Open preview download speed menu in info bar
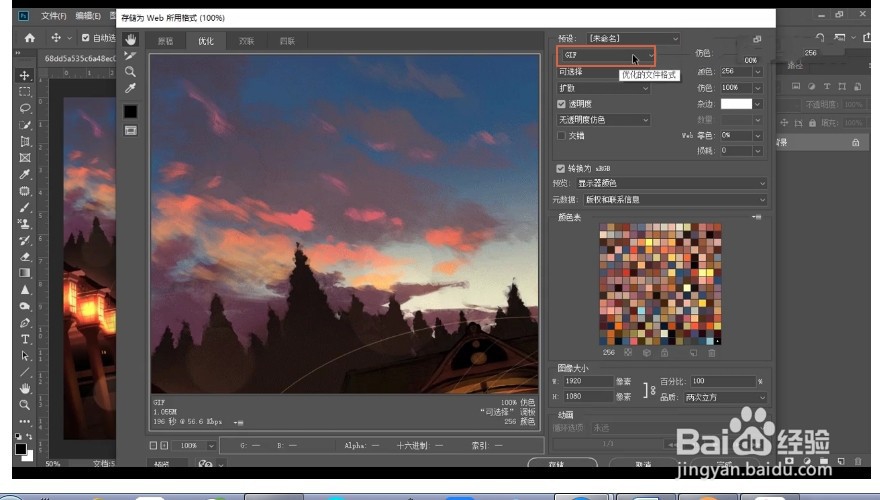 click(239, 422)
